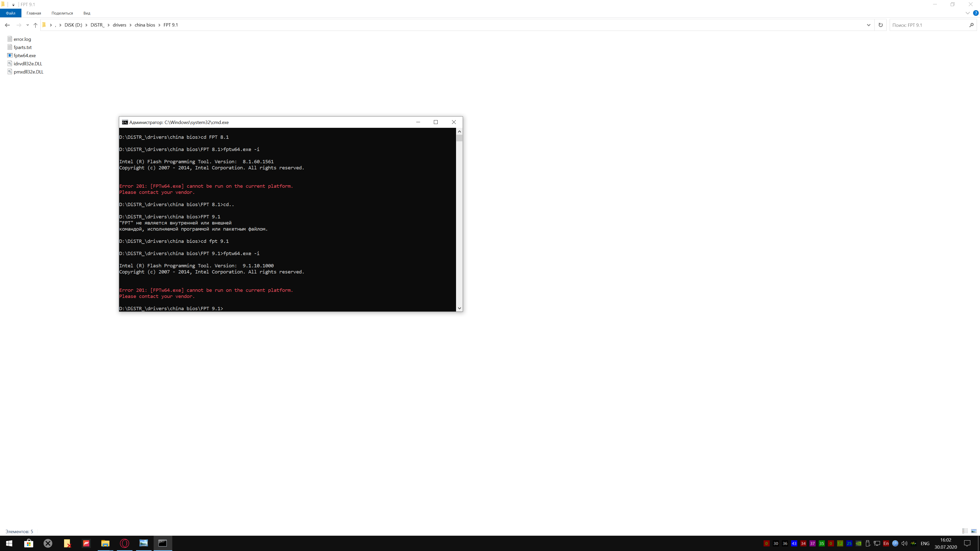Click Opera browser in the taskbar
Viewport: 980px width, 551px height.
tap(124, 543)
